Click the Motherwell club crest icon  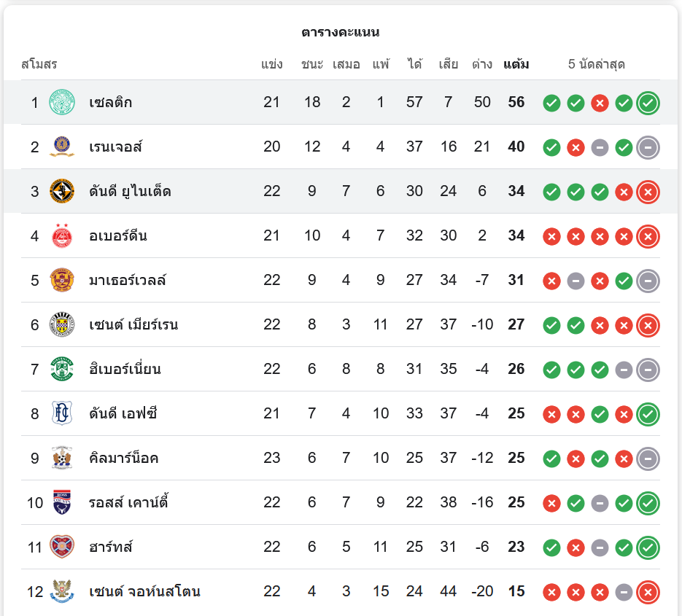62,280
